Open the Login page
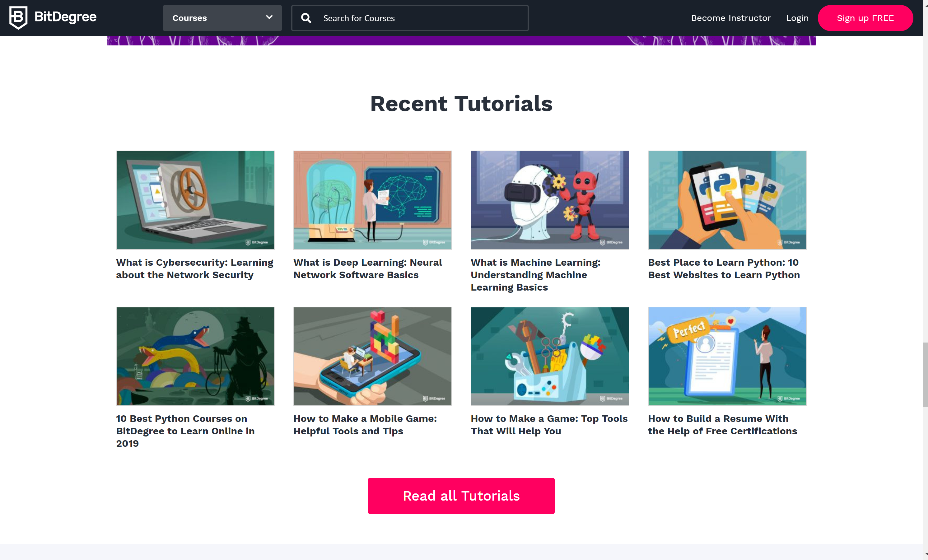The height and width of the screenshot is (560, 928). point(797,18)
